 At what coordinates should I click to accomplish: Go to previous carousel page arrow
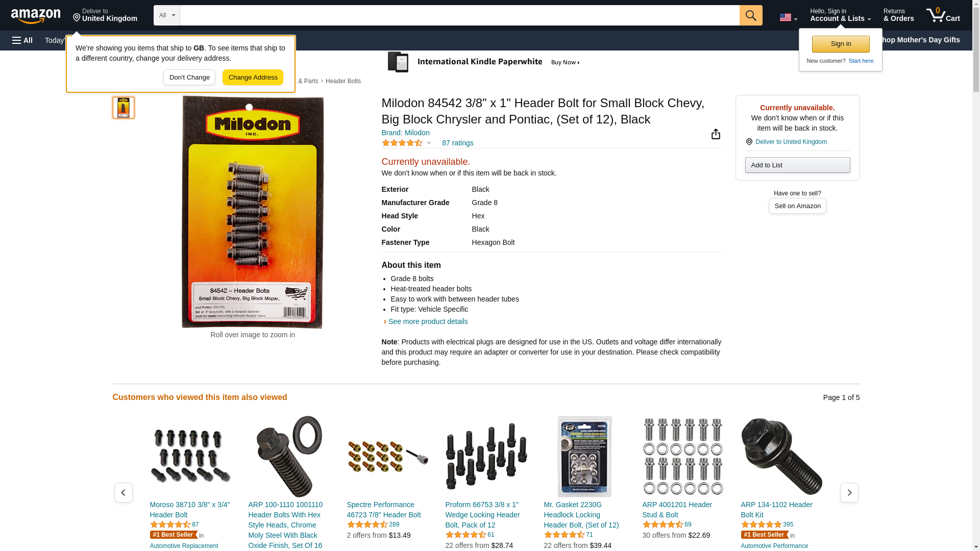(x=124, y=492)
